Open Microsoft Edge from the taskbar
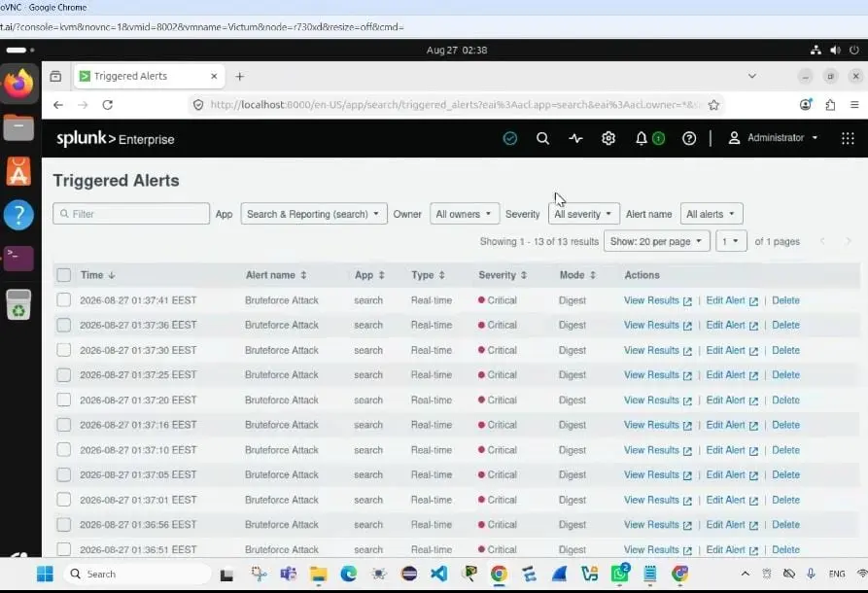The width and height of the screenshot is (868, 593). [348, 574]
